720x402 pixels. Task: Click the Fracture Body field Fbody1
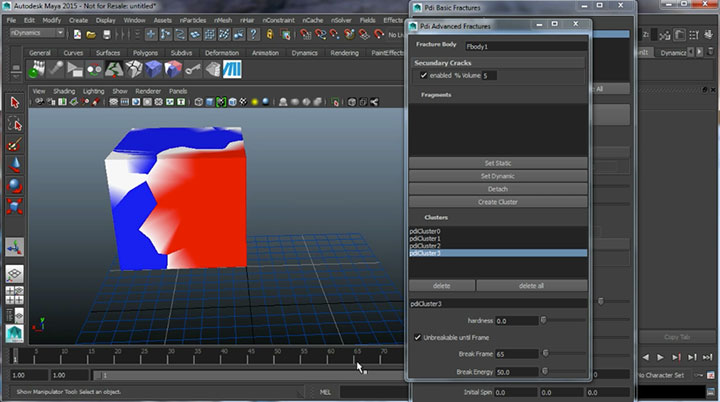point(526,46)
